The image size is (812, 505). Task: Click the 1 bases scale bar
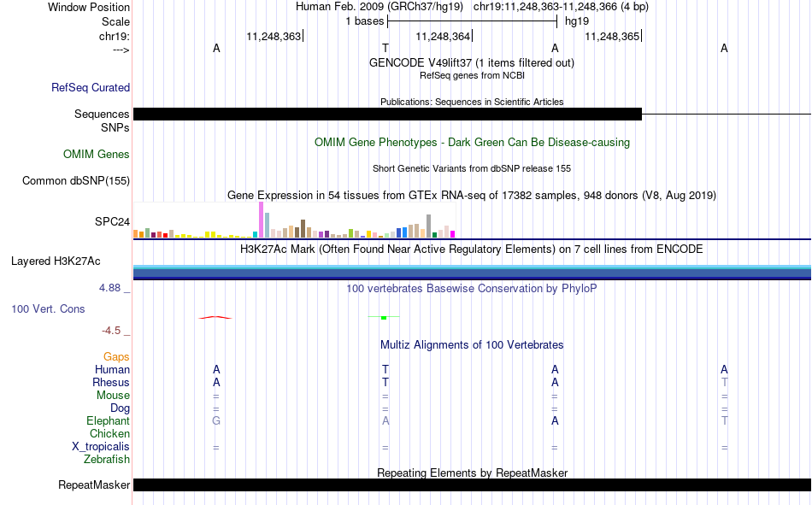472,21
